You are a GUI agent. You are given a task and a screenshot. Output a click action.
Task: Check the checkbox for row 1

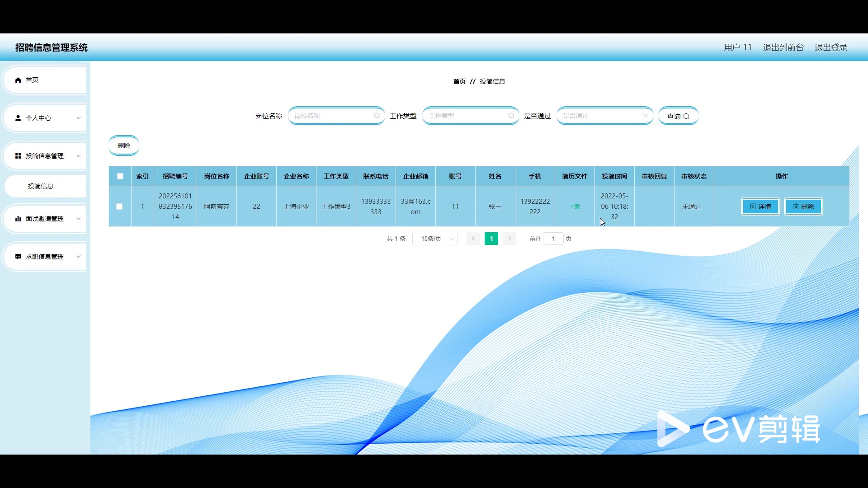point(119,206)
